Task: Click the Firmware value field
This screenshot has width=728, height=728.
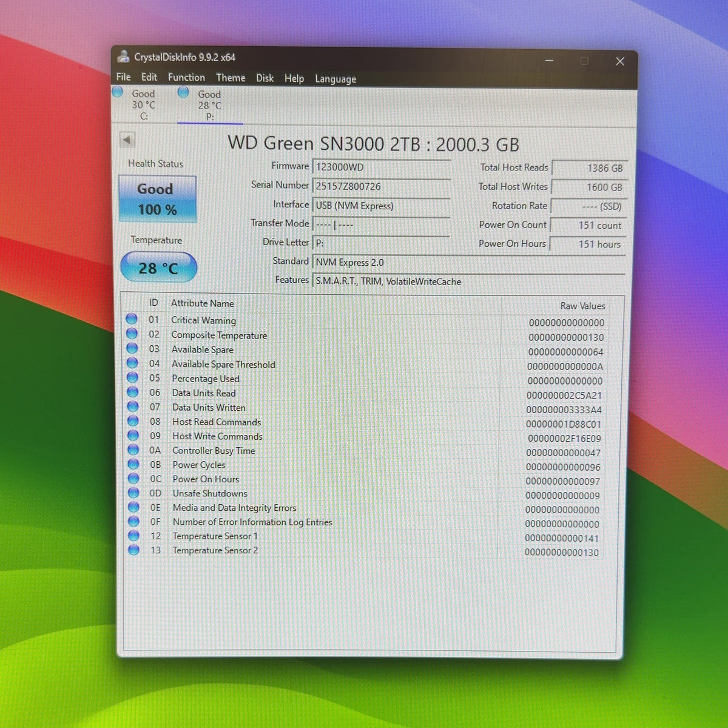Action: (x=382, y=167)
